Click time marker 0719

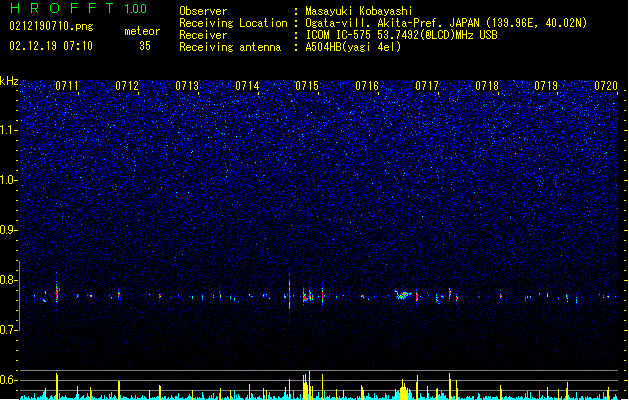(546, 86)
